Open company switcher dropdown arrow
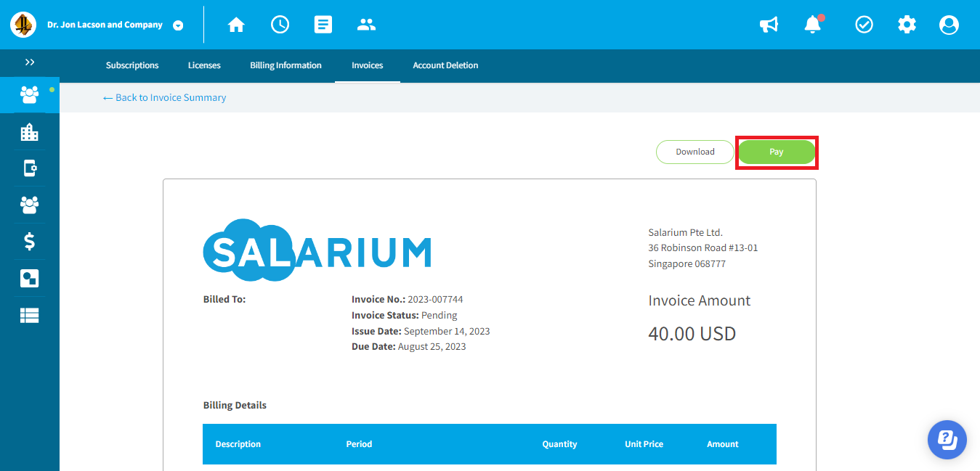 [178, 25]
